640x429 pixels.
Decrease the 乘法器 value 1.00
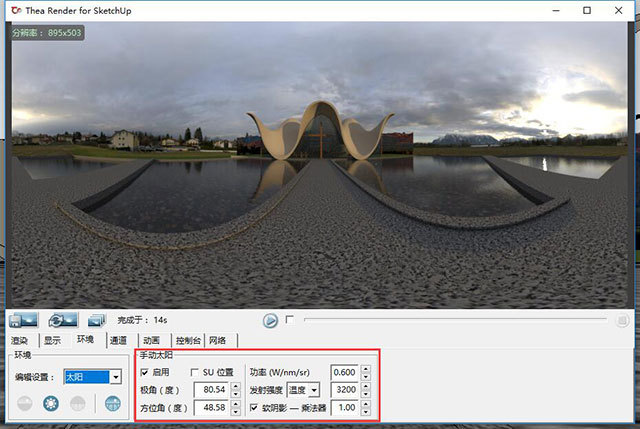coord(366,411)
